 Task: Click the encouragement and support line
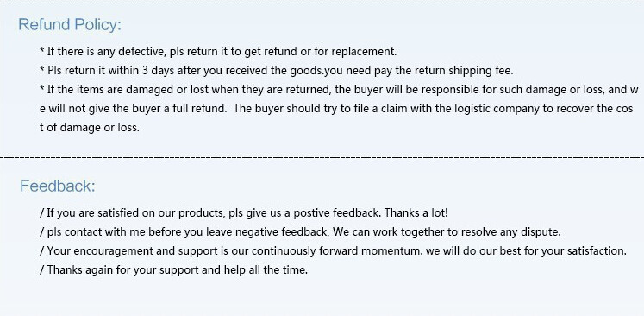[x=333, y=251]
